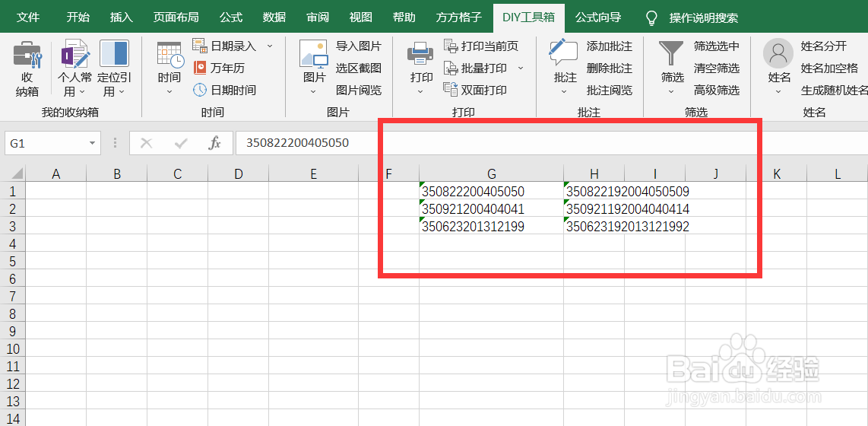Click 删除批注 button

pyautogui.click(x=610, y=68)
